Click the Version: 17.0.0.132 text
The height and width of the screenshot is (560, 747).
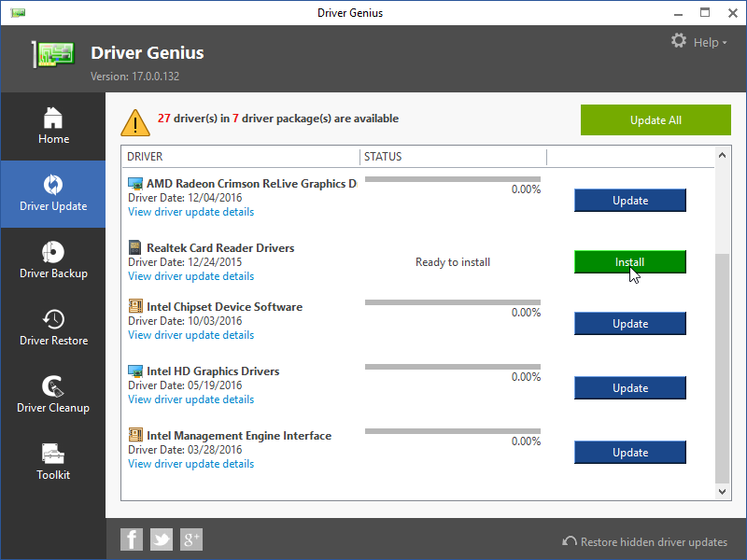(134, 77)
